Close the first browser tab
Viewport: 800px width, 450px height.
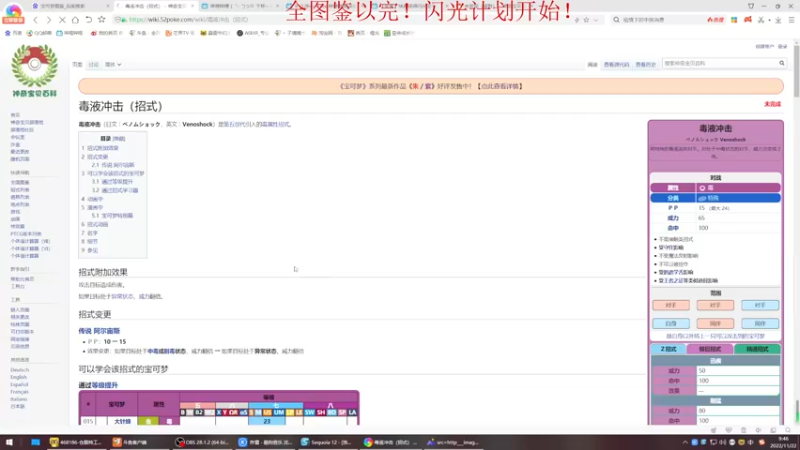108,6
